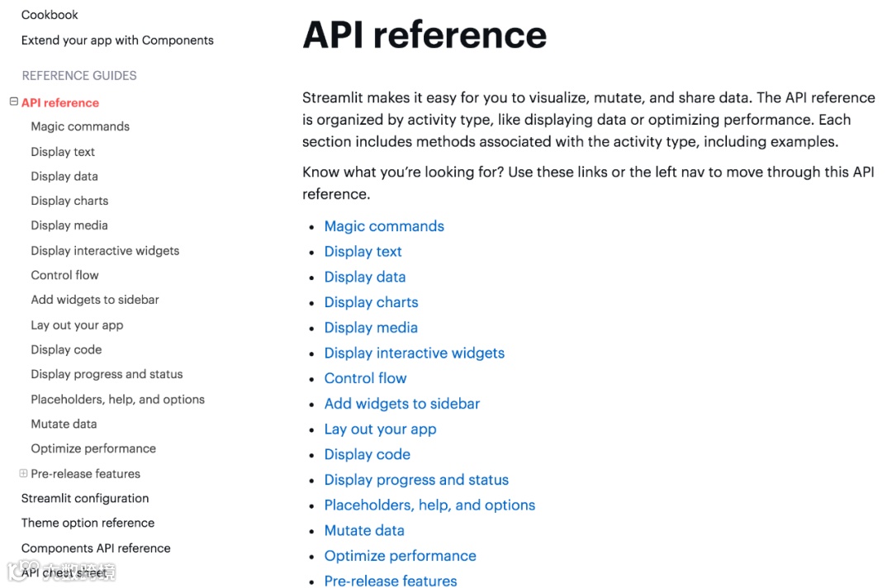Viewport: 892px width, 588px height.
Task: Collapse the API reference tree in sidebar
Action: (x=14, y=102)
